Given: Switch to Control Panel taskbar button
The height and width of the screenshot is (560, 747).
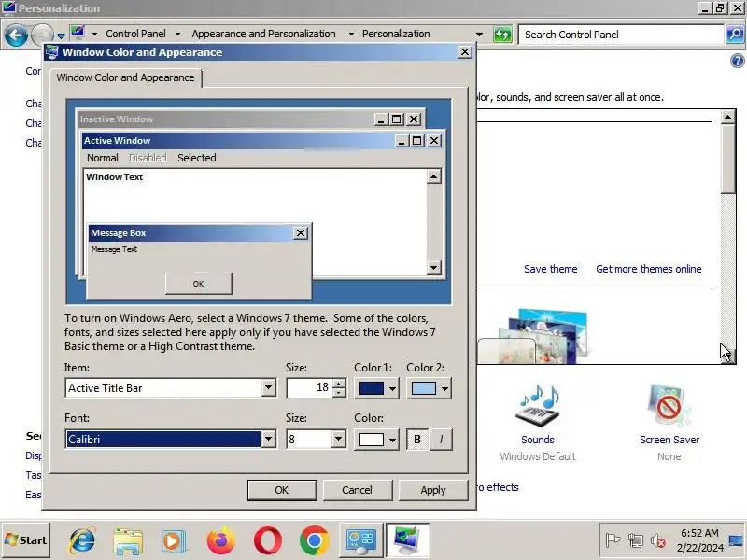Looking at the screenshot, I should point(360,540).
